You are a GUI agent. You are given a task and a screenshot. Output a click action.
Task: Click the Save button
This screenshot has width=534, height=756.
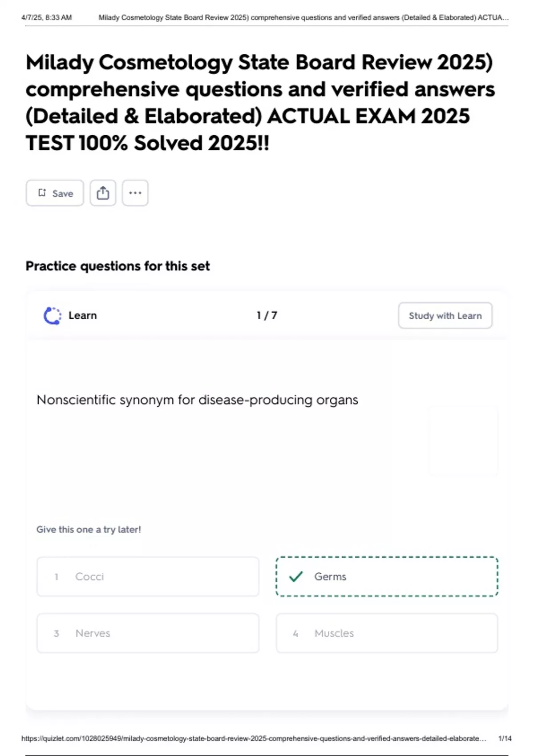[x=55, y=193]
